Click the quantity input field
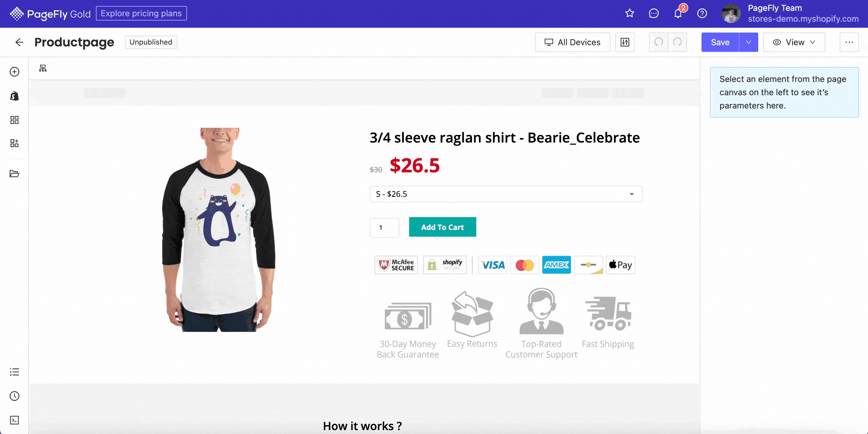The width and height of the screenshot is (868, 434). tap(384, 228)
